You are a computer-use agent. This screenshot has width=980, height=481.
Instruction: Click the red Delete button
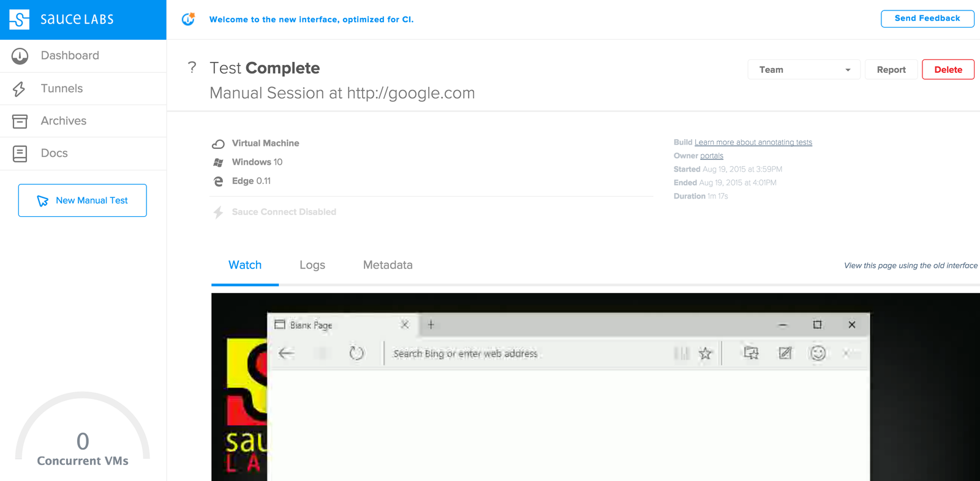[948, 70]
